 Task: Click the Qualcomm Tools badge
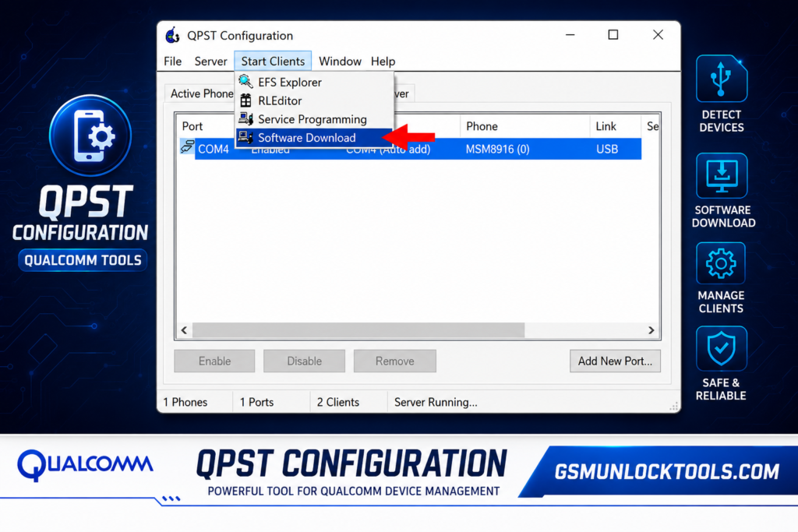[x=83, y=260]
